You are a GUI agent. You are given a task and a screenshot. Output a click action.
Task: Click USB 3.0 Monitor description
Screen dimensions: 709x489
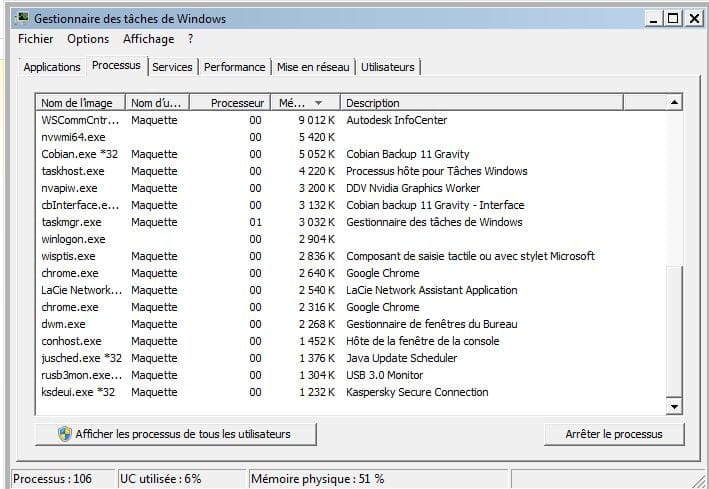click(384, 375)
